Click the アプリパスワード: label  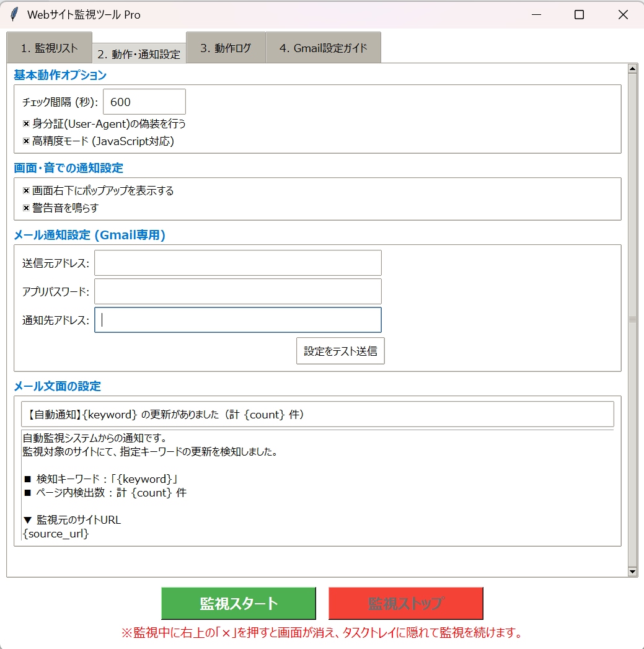tap(56, 292)
